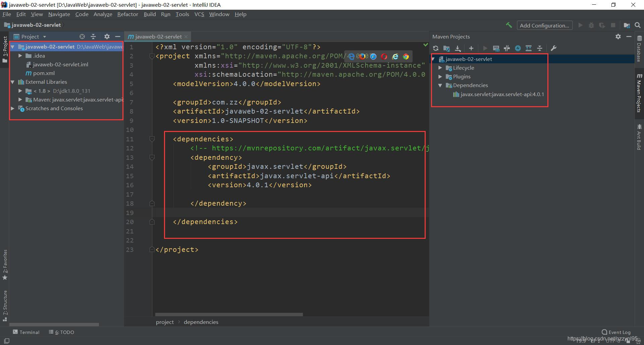Open Project panel gear settings icon
The height and width of the screenshot is (345, 644).
[x=107, y=37]
